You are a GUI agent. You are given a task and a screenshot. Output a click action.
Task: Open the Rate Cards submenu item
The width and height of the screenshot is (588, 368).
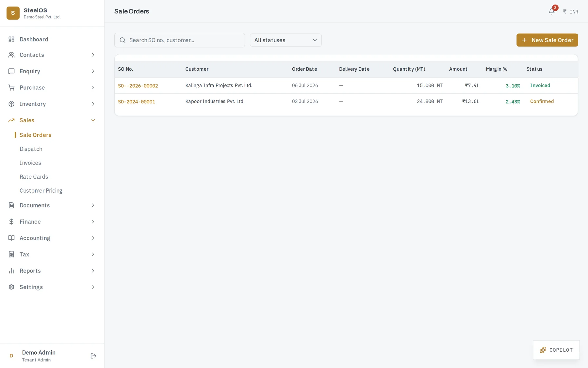tap(34, 177)
